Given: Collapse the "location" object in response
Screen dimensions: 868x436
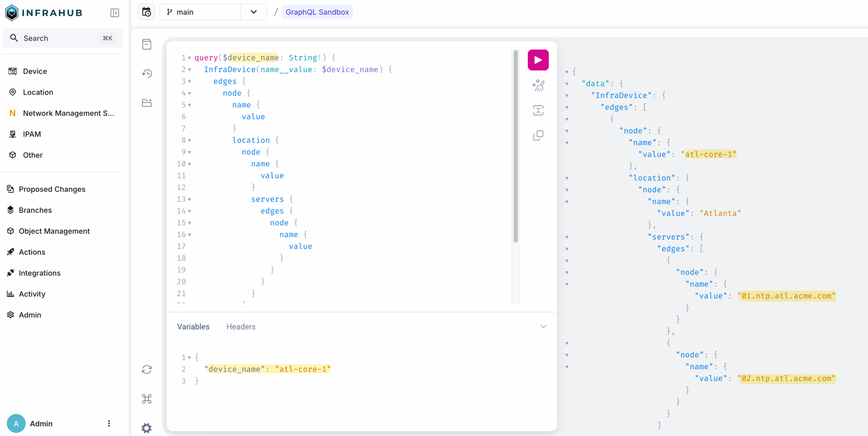Looking at the screenshot, I should click(567, 178).
